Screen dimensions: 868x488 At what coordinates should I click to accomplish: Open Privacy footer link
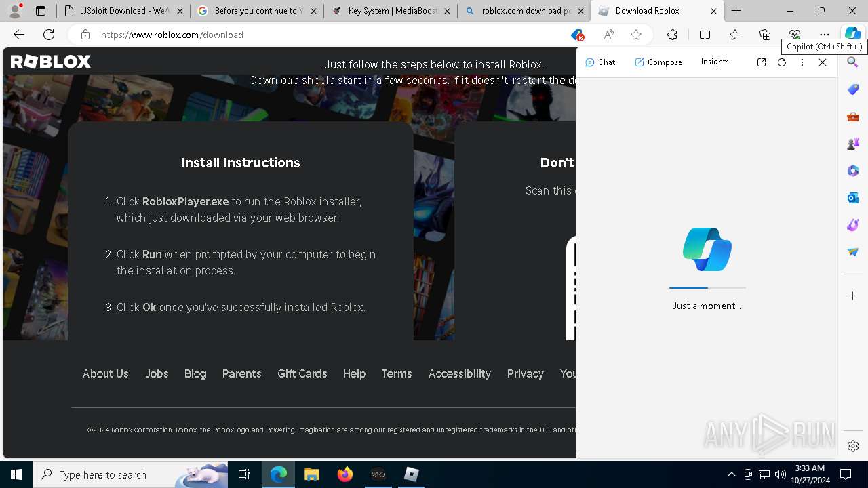click(526, 373)
